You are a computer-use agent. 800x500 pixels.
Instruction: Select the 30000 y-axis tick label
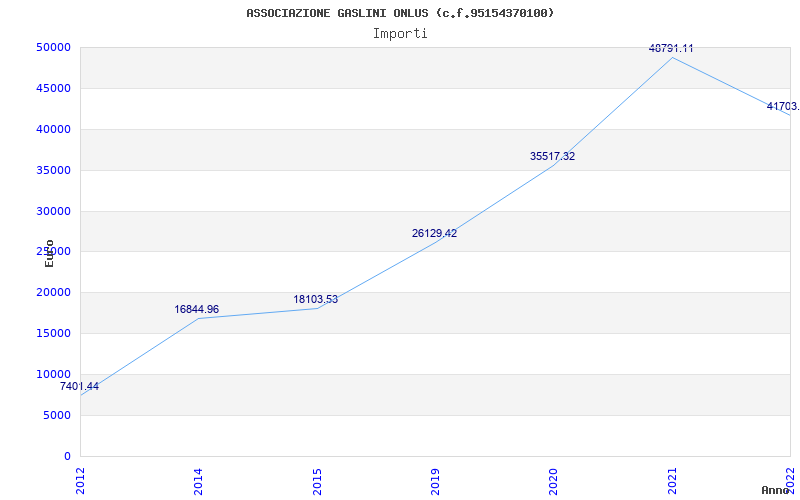(x=52, y=211)
